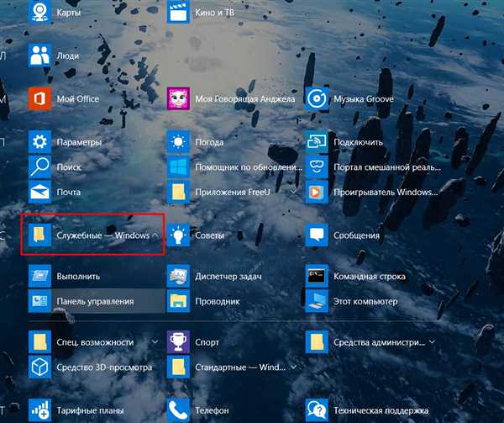Launch the Командная строка console icon

pos(317,276)
